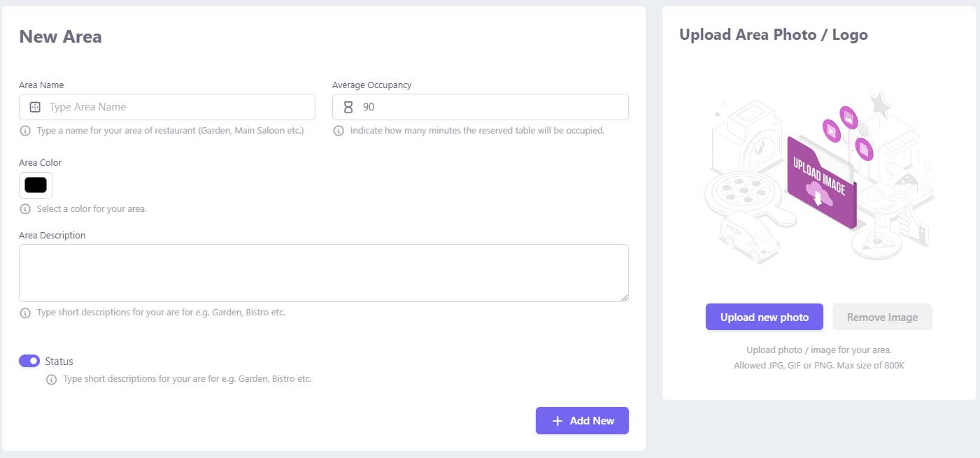The image size is (980, 458).
Task: Click the Average Occupancy field showing 90
Action: (481, 107)
